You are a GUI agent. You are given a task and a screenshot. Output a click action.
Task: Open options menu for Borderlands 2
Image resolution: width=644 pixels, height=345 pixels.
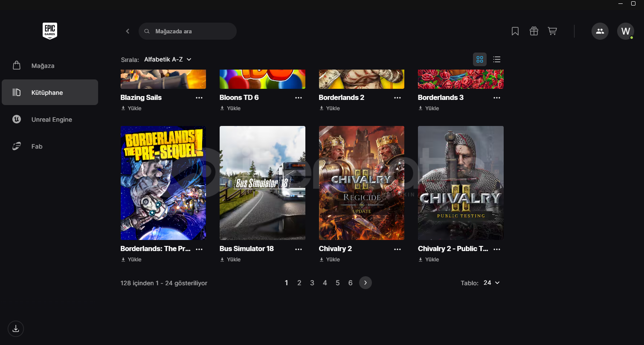click(x=397, y=98)
